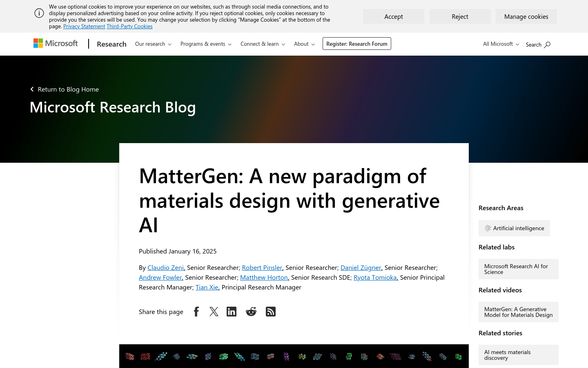Open Ryota Tomioka's profile

tap(375, 277)
